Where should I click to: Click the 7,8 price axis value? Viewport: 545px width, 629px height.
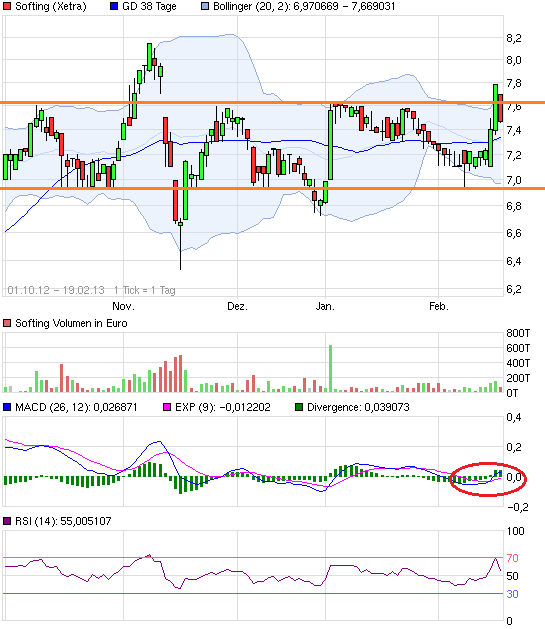(x=514, y=83)
